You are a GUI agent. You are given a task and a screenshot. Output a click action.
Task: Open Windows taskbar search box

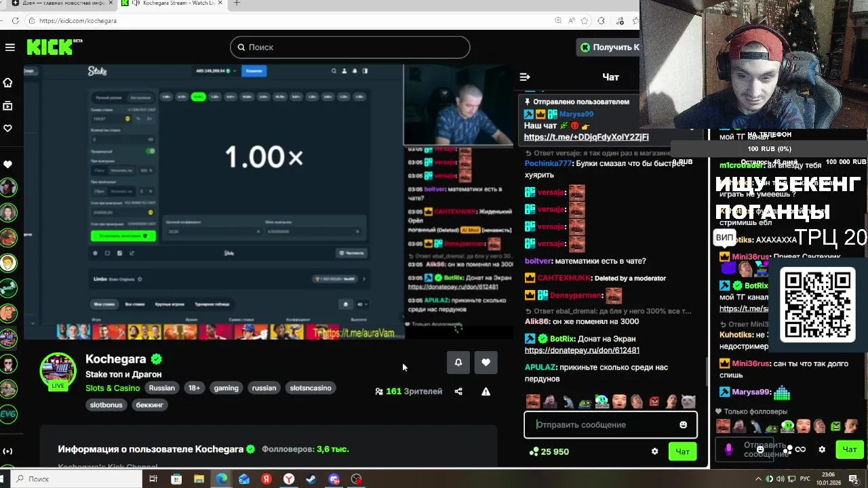coord(75,479)
